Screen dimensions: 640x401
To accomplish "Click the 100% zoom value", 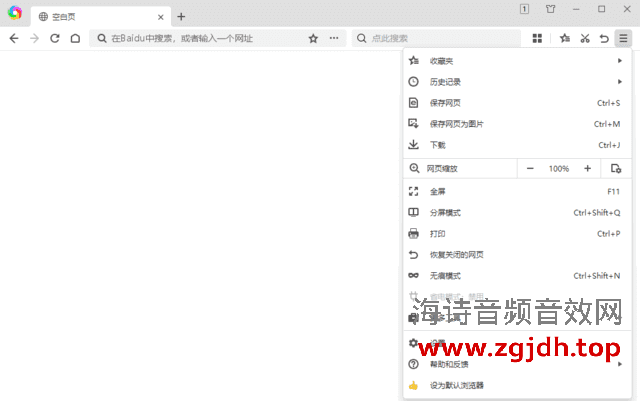I will point(559,169).
